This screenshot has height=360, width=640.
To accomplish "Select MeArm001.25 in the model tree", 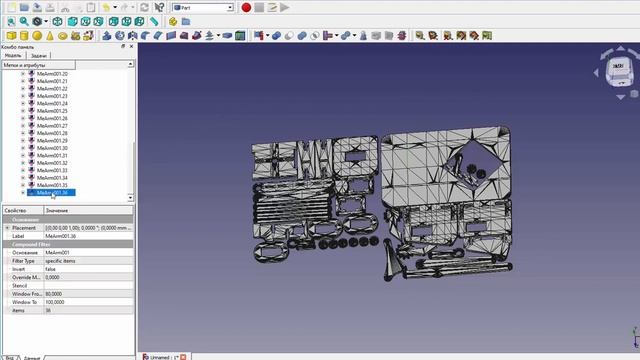I will (52, 111).
